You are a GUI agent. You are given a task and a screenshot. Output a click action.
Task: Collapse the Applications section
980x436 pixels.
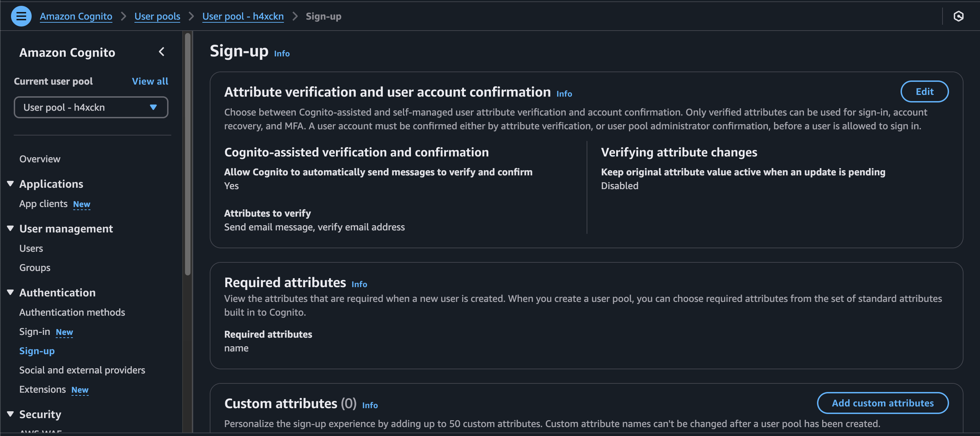(10, 184)
